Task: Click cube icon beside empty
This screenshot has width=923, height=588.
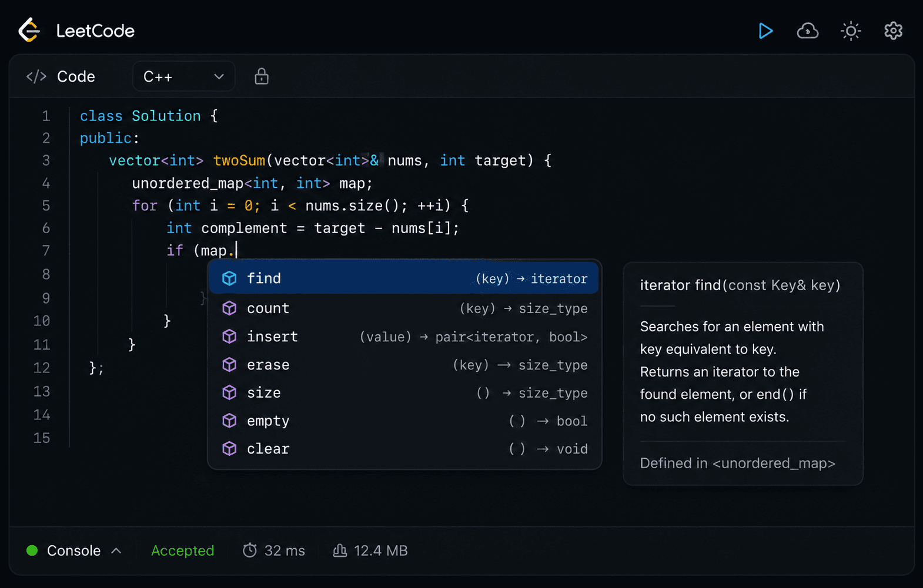Action: coord(229,421)
